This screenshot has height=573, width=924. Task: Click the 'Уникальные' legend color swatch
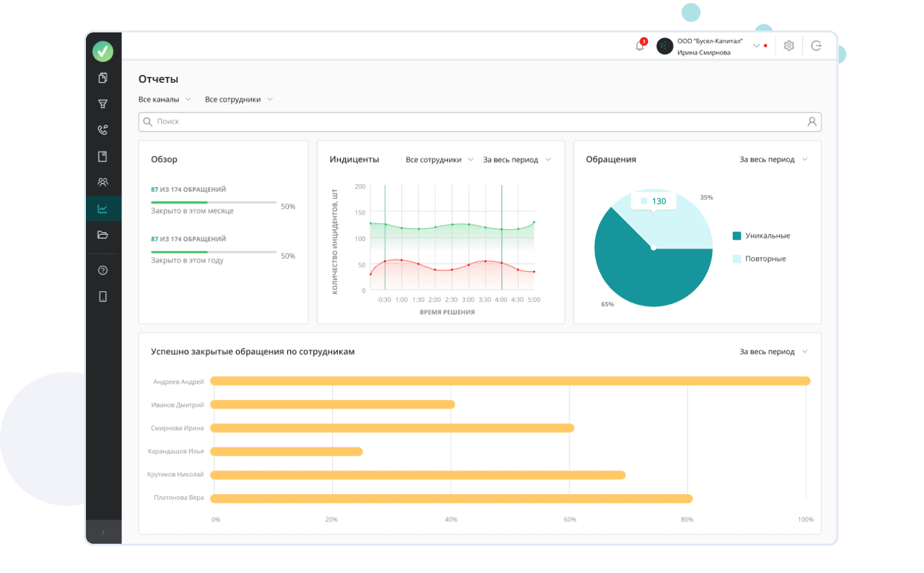(x=737, y=236)
